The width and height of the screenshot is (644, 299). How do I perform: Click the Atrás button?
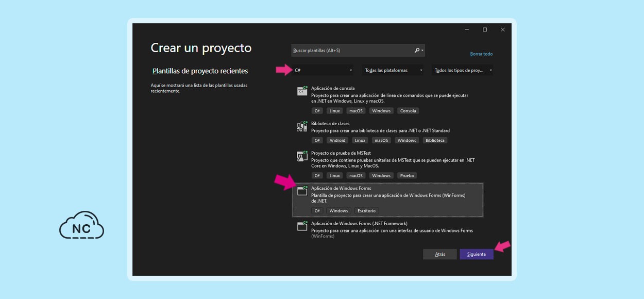[x=440, y=254]
